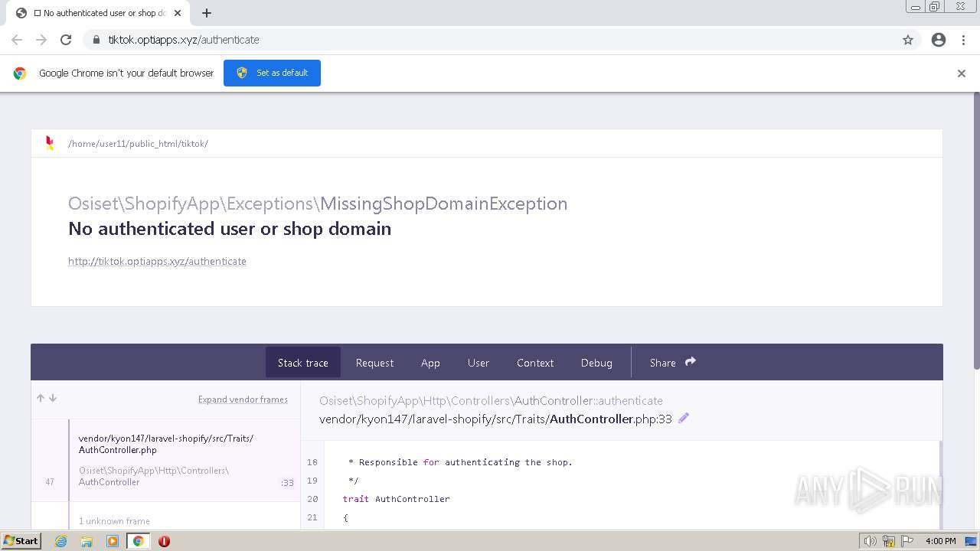The image size is (980, 551).
Task: Click the lock icon in address bar
Action: pos(96,40)
